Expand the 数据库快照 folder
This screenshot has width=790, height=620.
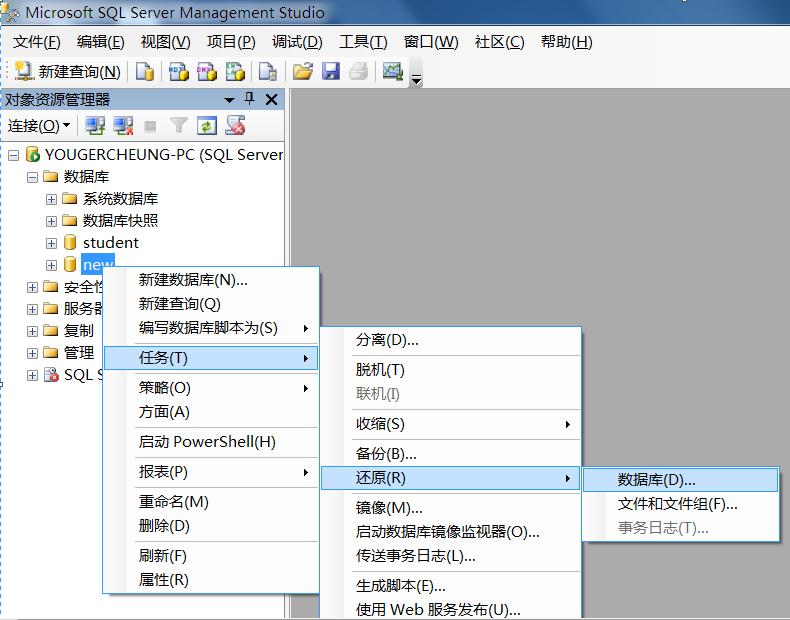[x=51, y=222]
